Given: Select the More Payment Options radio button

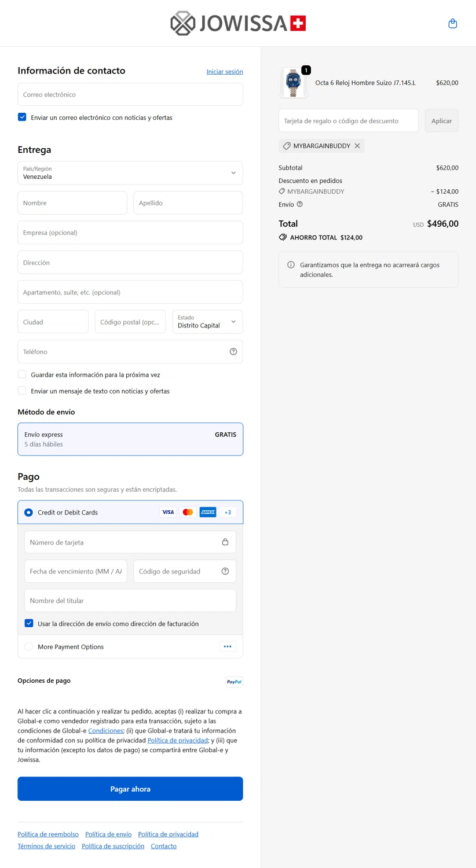Looking at the screenshot, I should click(x=28, y=646).
